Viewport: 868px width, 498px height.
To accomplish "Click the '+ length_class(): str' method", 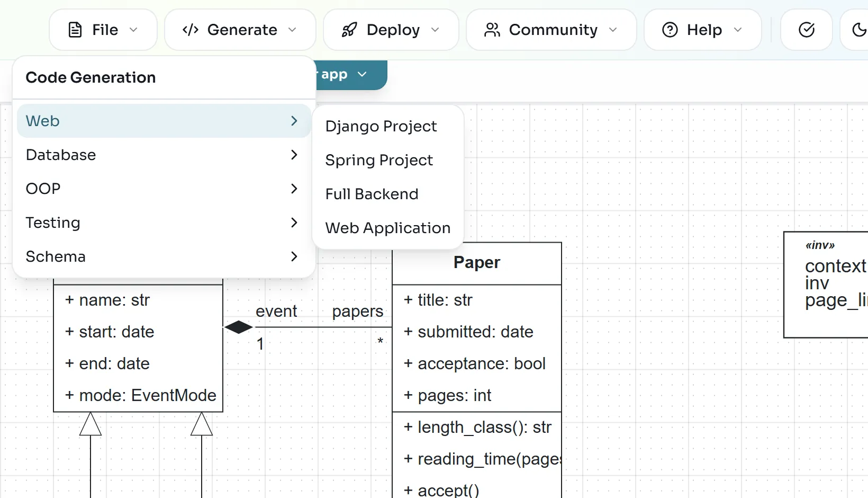I will click(477, 428).
